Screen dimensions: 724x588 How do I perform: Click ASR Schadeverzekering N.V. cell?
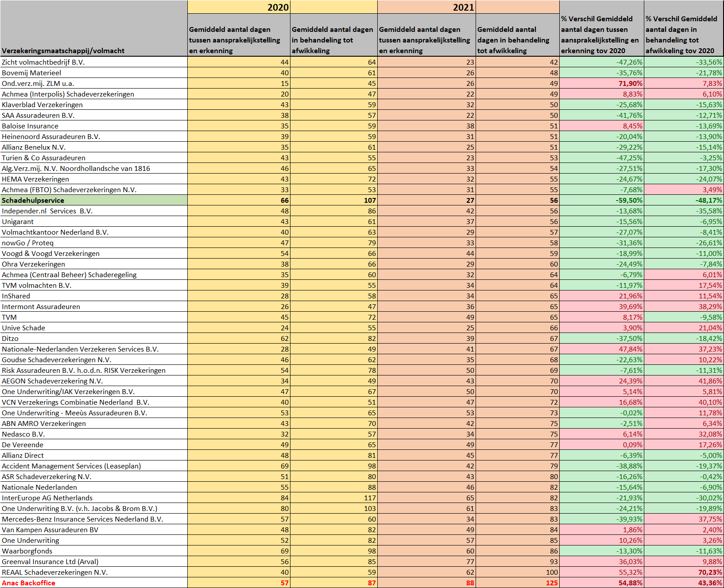tap(94, 476)
